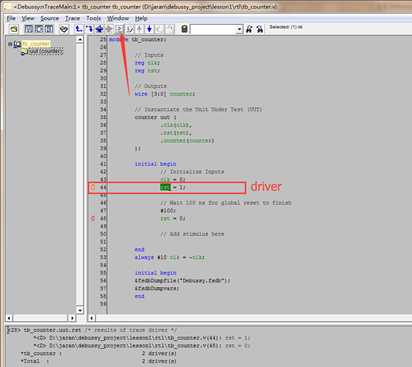Click '.clk(clk),' on line 36
The image size is (412, 367).
176,125
